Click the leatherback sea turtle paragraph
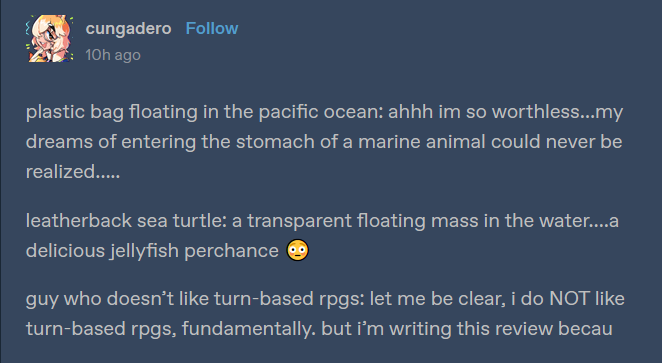 pyautogui.click(x=322, y=236)
